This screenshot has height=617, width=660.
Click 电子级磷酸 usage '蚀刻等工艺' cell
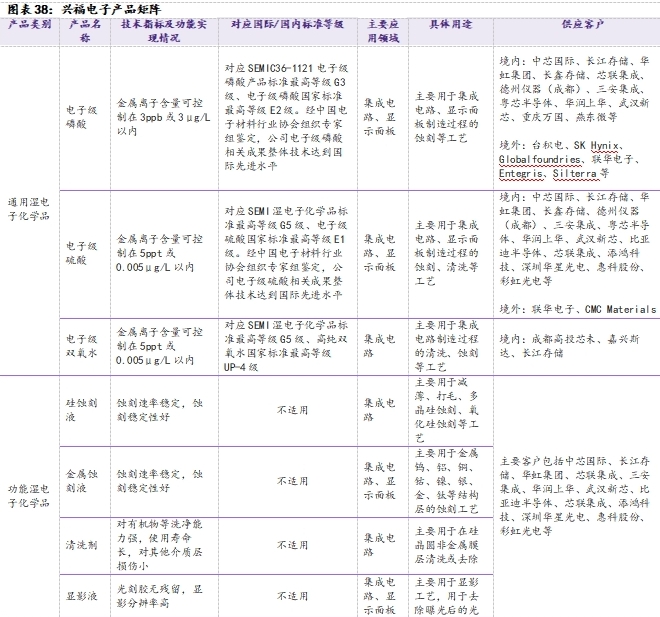point(447,117)
